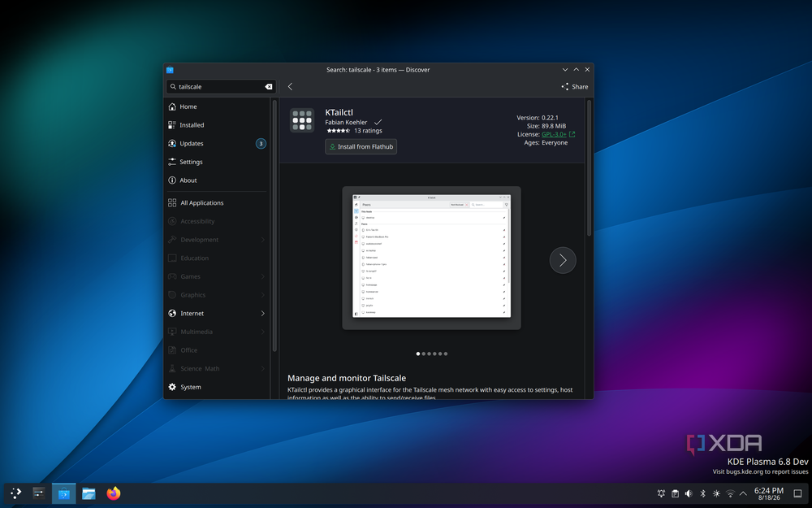
Task: Select the first screenshot page dot
Action: click(418, 354)
